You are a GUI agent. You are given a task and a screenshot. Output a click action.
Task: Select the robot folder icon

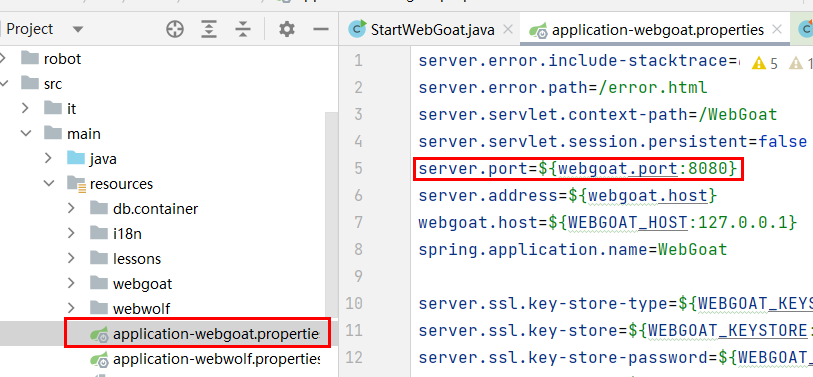[x=30, y=58]
